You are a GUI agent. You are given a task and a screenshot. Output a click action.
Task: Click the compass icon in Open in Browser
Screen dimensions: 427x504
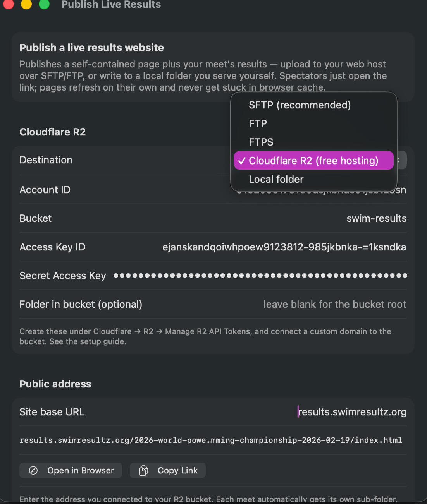33,470
